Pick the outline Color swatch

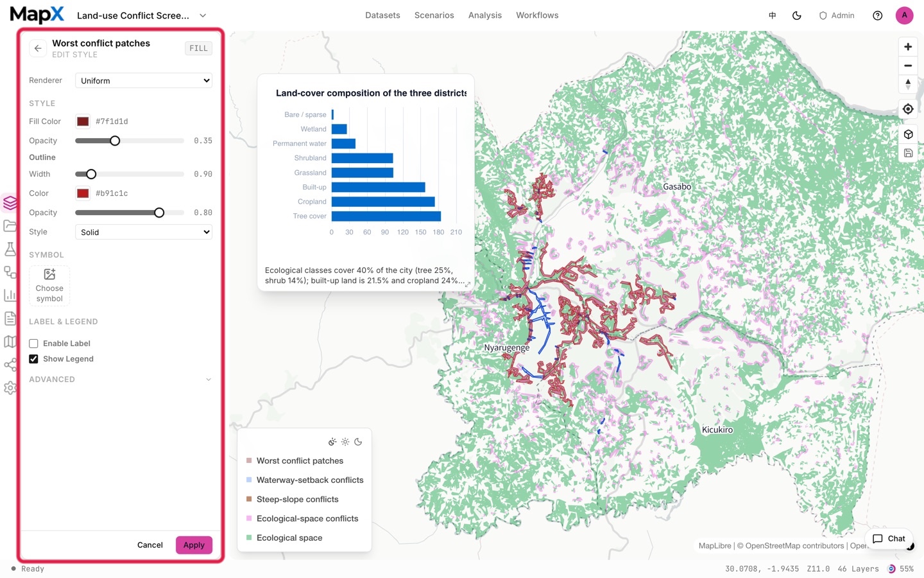[x=83, y=193]
